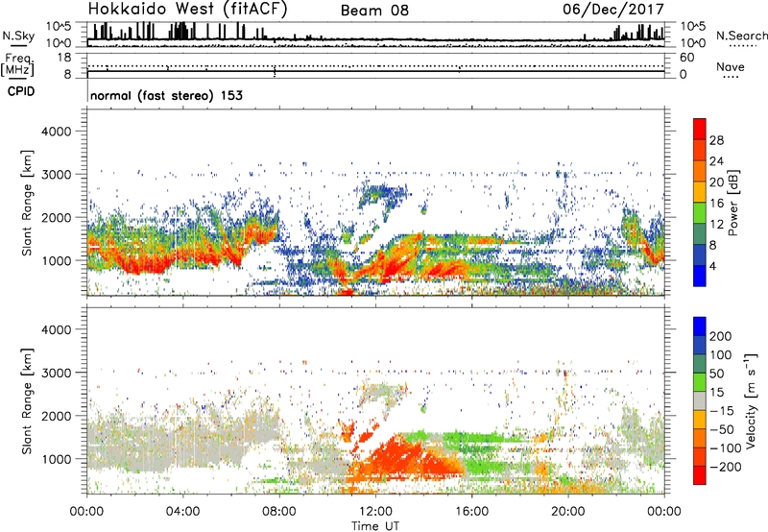Click the '3000' tick on velocity panel
Screen dimensions: 768x532
[x=56, y=373]
